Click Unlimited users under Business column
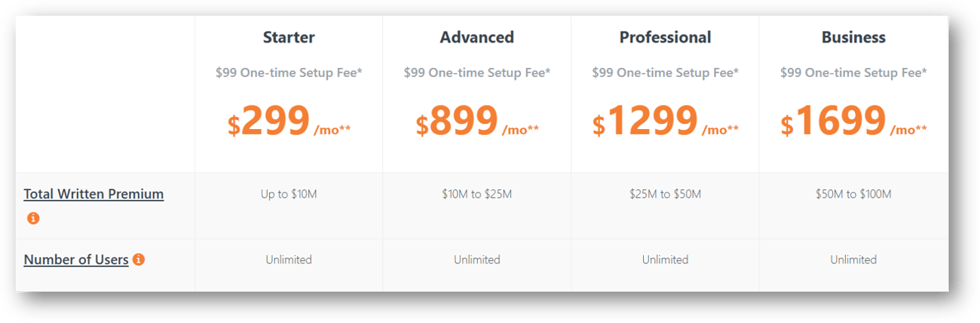 (853, 260)
